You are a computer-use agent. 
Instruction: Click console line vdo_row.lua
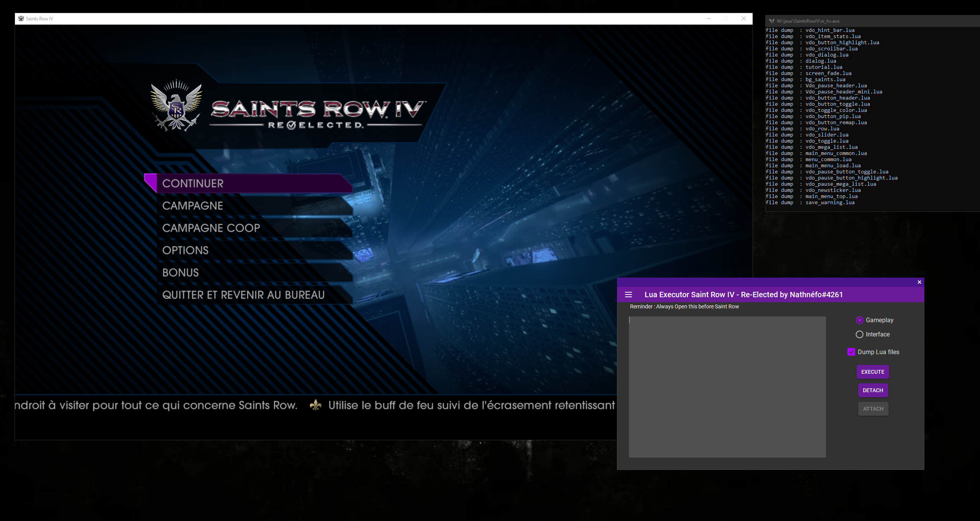point(803,129)
